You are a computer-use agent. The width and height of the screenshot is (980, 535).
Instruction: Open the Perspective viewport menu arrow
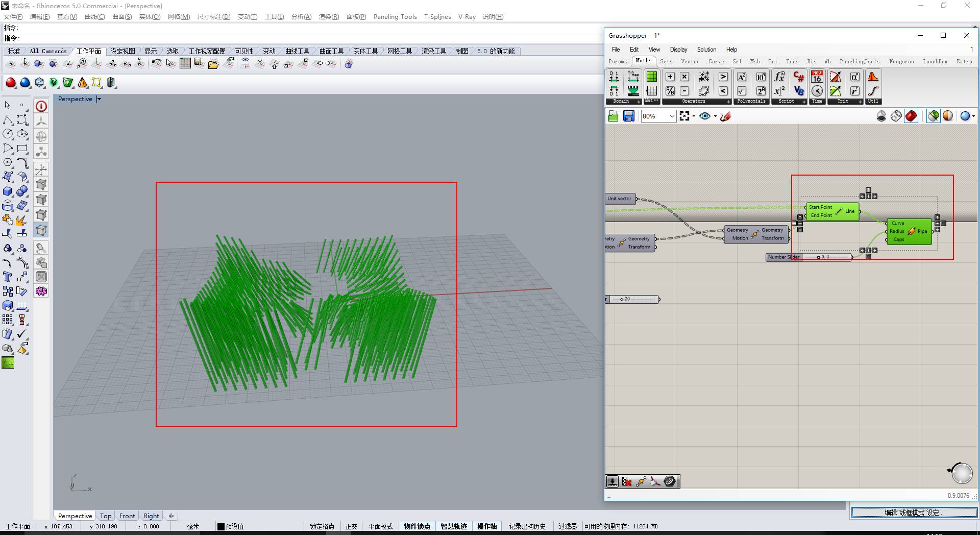(x=99, y=99)
